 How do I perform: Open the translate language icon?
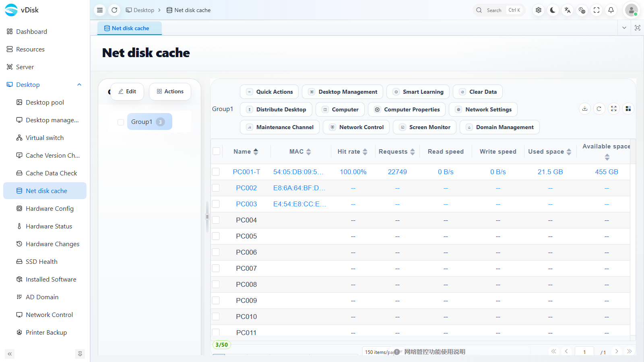(x=568, y=10)
